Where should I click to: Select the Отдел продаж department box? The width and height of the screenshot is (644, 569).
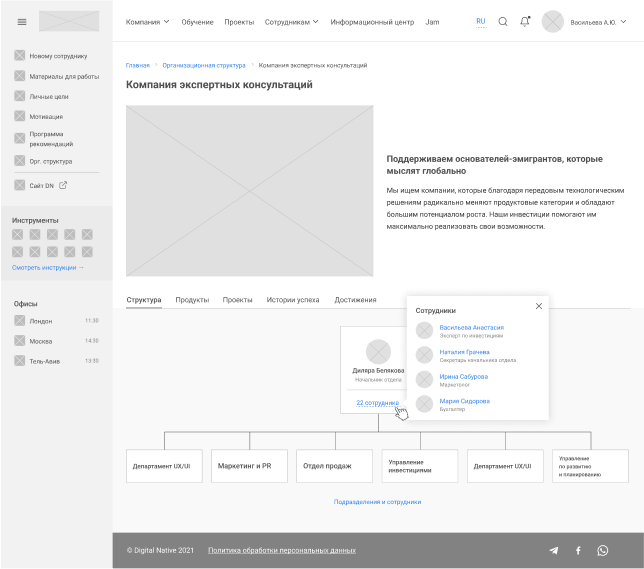pos(334,466)
